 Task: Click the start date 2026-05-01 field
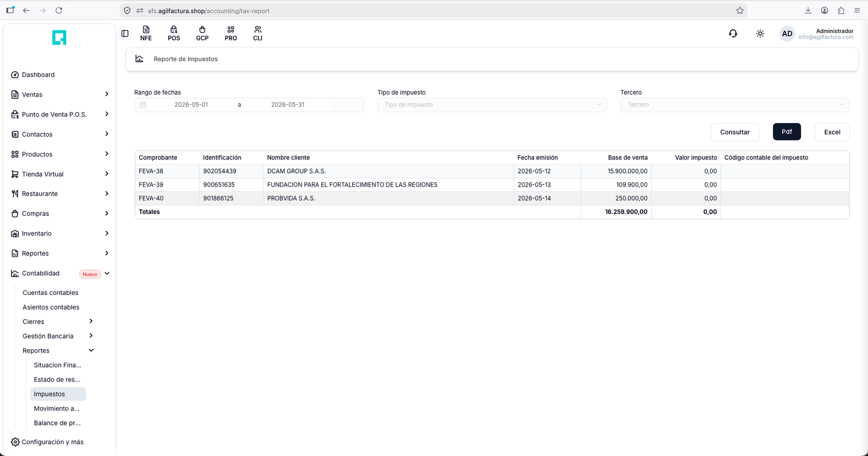pyautogui.click(x=191, y=105)
